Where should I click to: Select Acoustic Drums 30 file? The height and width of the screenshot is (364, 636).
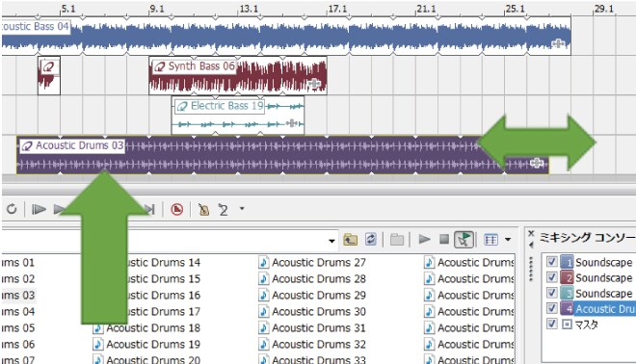click(312, 311)
